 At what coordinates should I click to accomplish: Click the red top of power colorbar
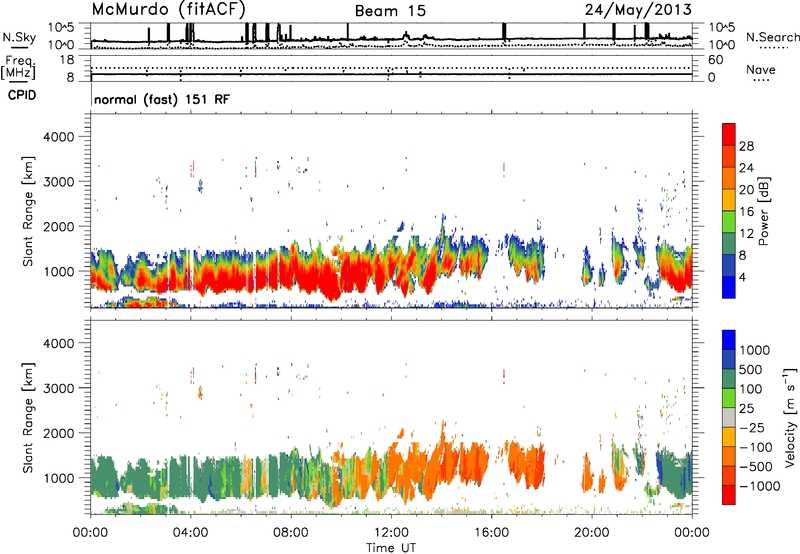pyautogui.click(x=729, y=132)
